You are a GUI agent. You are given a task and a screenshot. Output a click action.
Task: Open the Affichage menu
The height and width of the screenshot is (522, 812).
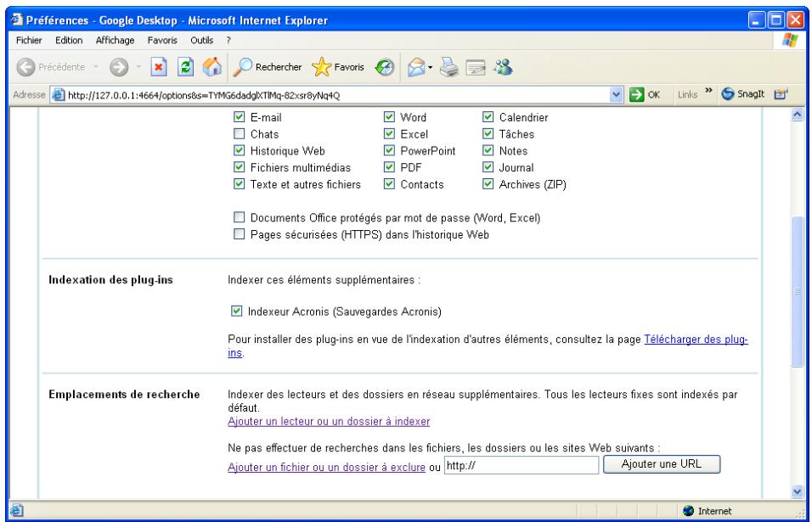pyautogui.click(x=115, y=41)
